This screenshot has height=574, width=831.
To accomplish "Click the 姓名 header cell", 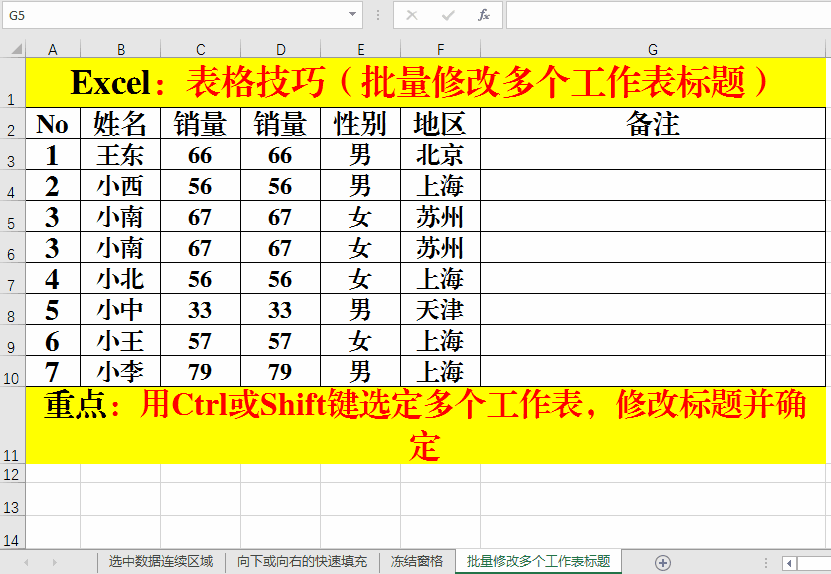I will click(121, 123).
